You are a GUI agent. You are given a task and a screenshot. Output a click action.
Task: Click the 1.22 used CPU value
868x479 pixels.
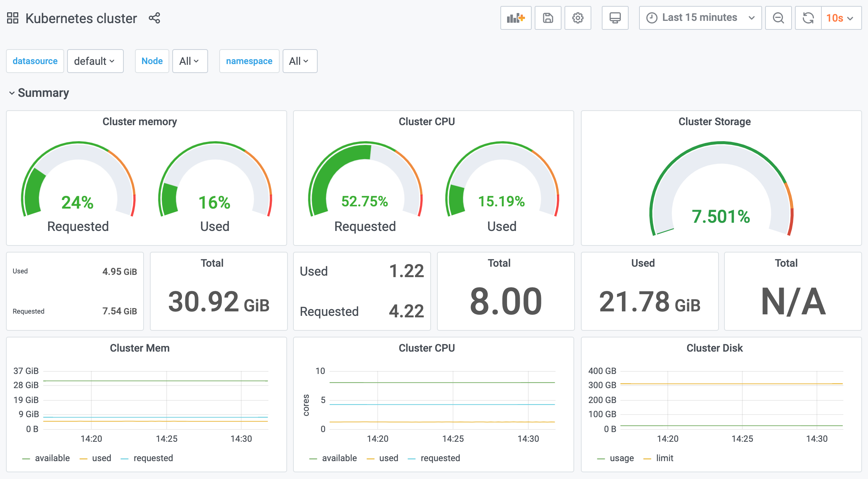click(406, 271)
